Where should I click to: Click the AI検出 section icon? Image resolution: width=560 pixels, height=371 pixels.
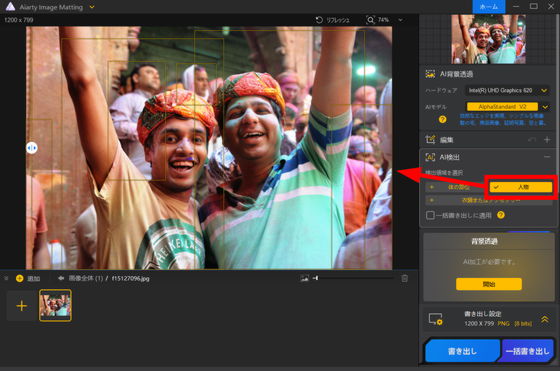[x=430, y=157]
